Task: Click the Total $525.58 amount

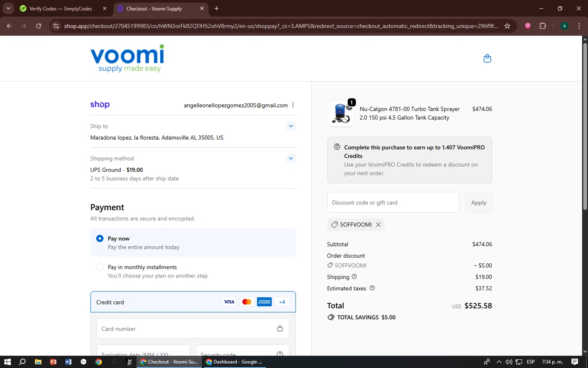Action: [478, 306]
